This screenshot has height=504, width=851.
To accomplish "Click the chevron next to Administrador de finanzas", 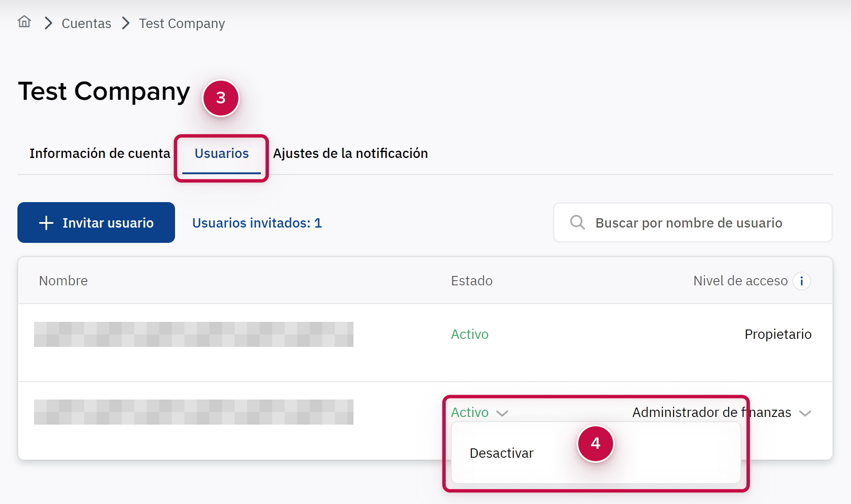I will tap(805, 413).
